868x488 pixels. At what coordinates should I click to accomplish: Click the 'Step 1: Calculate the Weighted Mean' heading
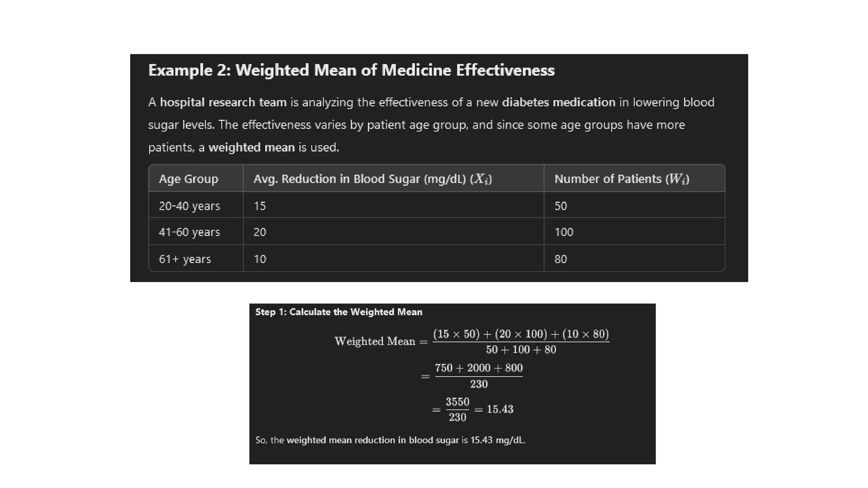338,312
